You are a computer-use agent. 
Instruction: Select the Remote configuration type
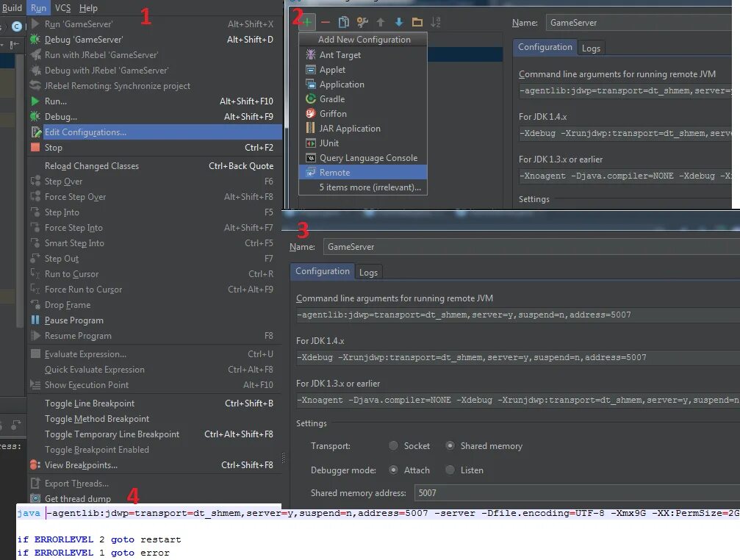pyautogui.click(x=363, y=172)
